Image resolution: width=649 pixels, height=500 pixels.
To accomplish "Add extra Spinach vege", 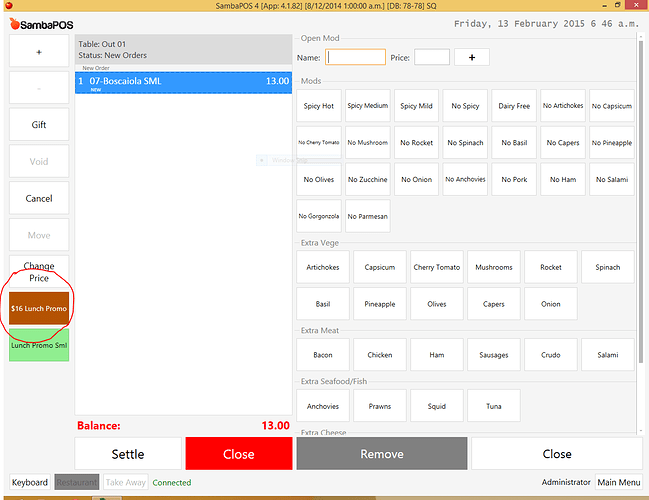I will (608, 267).
